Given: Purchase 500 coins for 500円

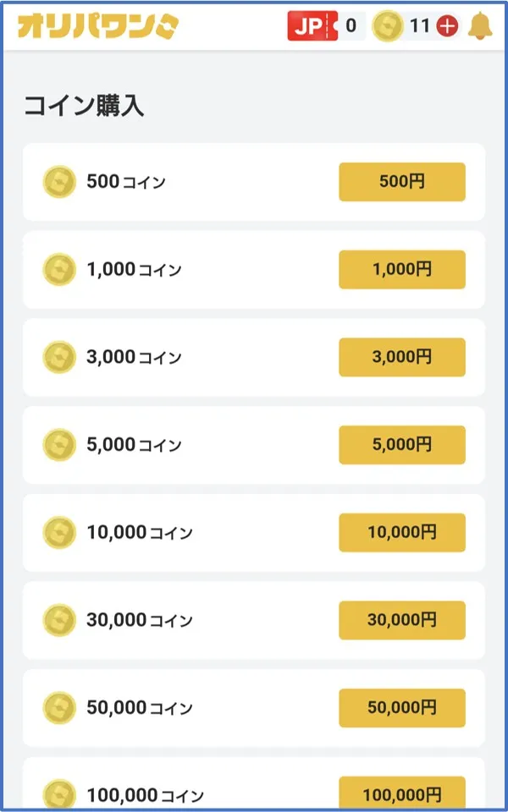Looking at the screenshot, I should coord(401,180).
